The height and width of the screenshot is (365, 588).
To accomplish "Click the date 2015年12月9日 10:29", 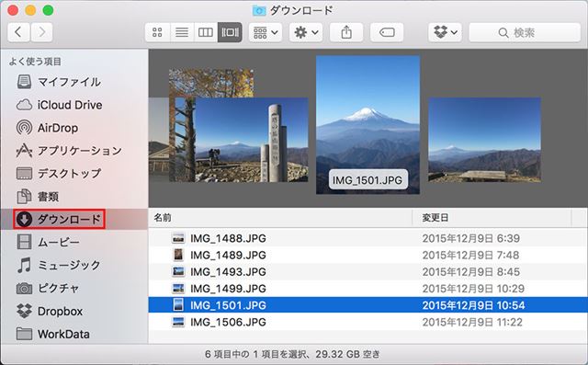I will click(473, 289).
